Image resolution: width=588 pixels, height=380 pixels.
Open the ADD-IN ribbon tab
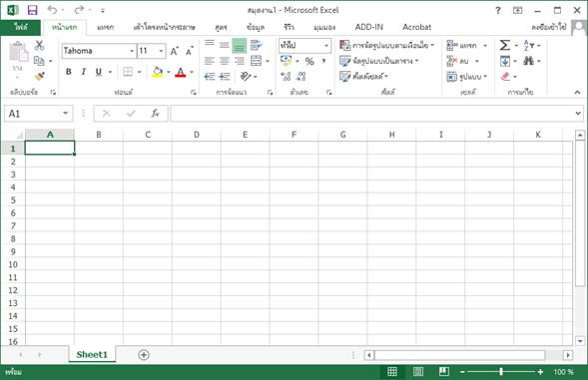(369, 27)
